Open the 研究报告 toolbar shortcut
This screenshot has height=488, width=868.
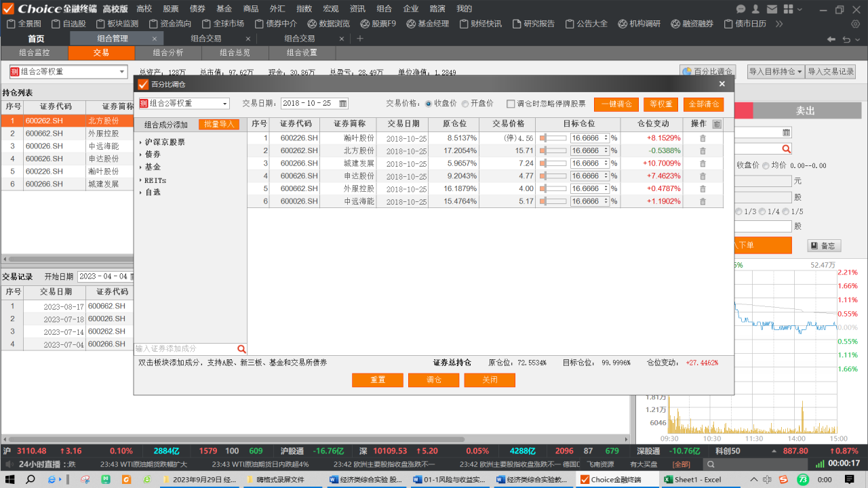(534, 24)
